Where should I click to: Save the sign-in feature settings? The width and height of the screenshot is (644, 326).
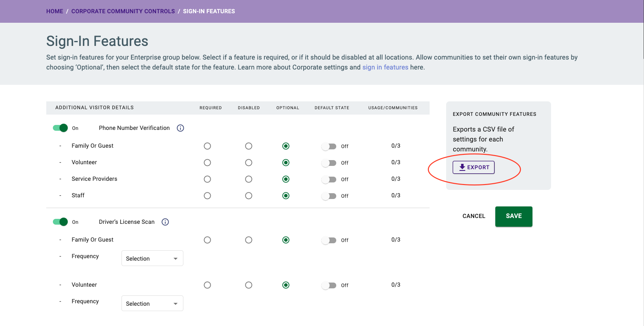(513, 216)
